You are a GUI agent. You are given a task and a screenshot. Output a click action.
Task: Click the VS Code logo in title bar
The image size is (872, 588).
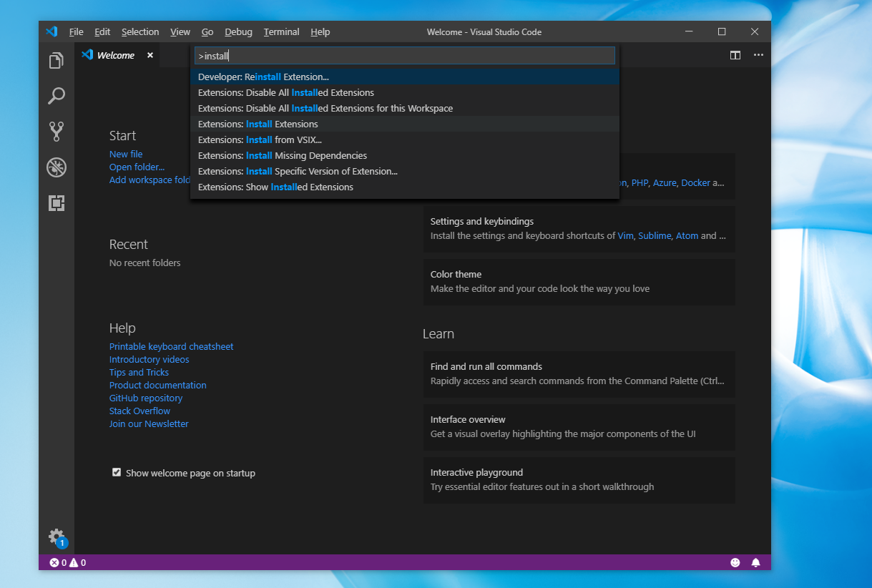52,31
